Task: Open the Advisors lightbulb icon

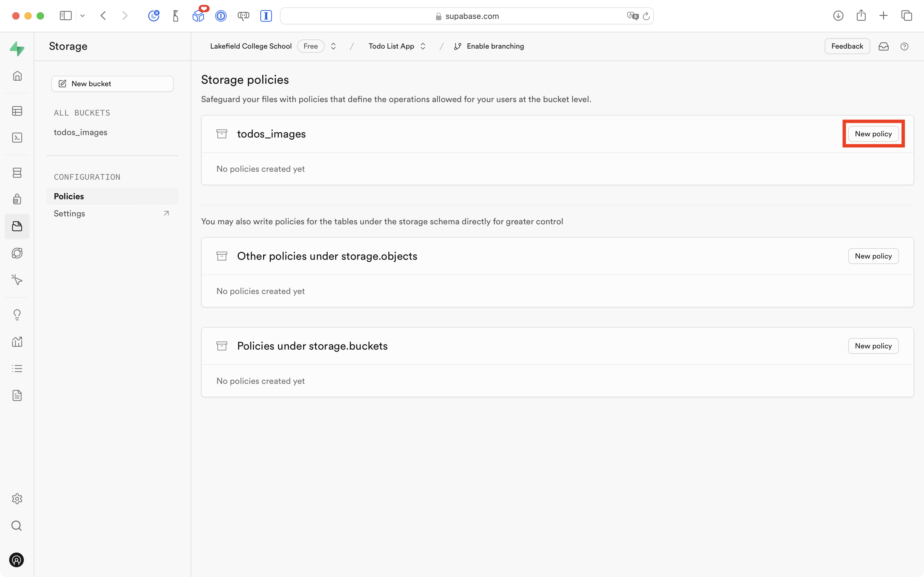Action: [x=17, y=315]
